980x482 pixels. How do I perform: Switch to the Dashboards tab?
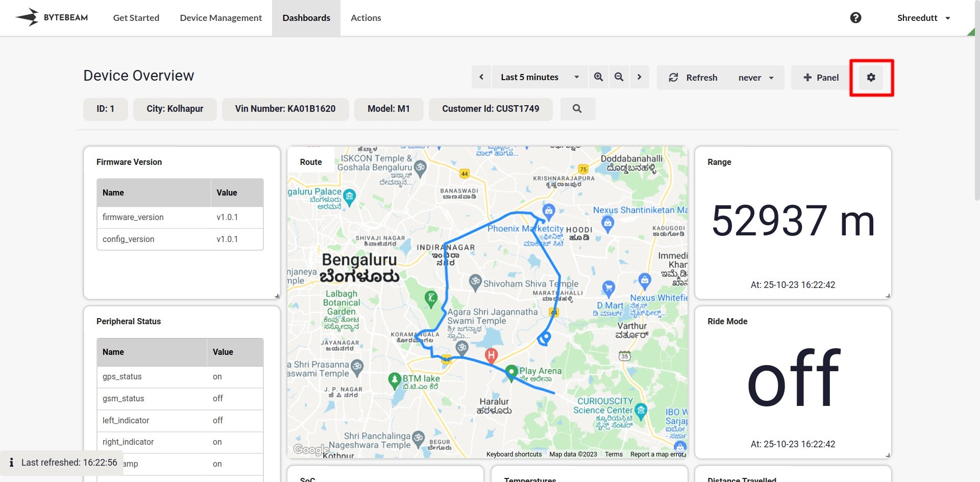coord(306,18)
